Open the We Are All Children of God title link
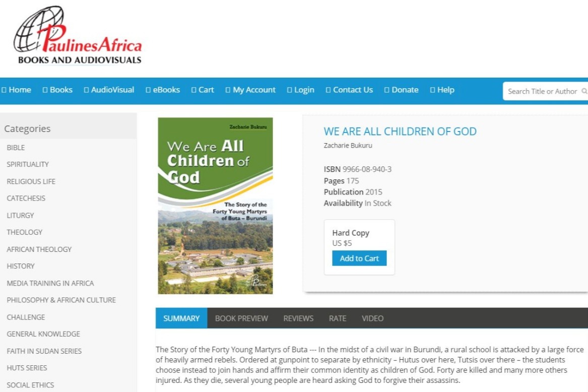 [x=400, y=132]
